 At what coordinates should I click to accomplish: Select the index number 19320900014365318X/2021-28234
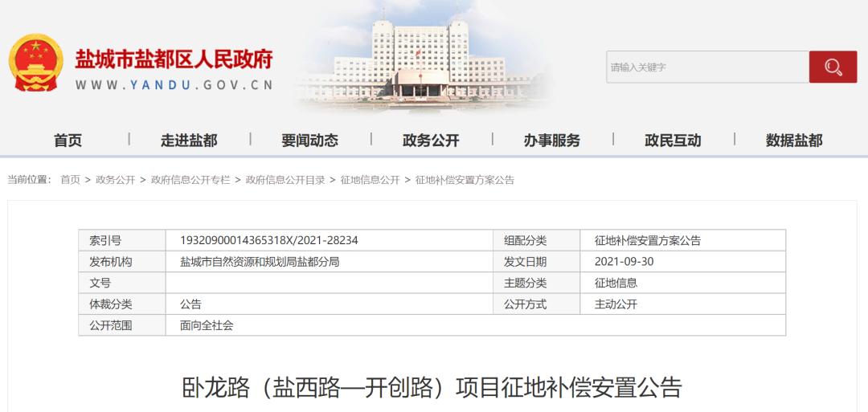269,241
